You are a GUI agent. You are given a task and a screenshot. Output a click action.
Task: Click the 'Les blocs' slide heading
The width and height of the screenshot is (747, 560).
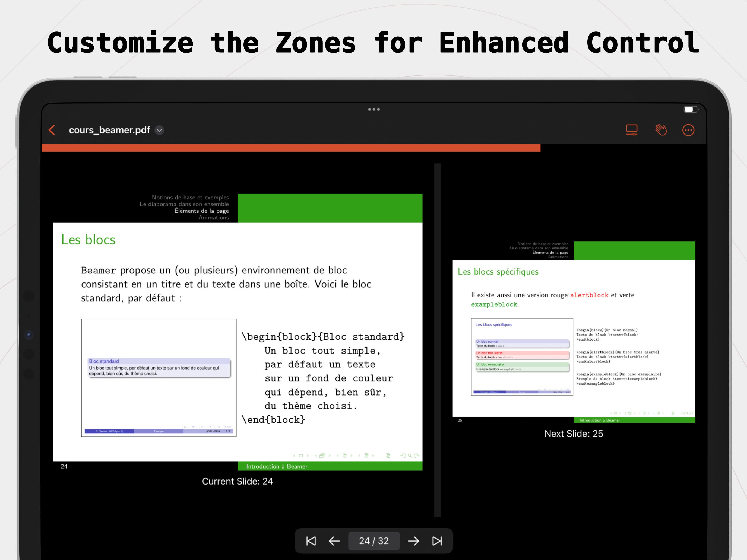click(x=88, y=240)
